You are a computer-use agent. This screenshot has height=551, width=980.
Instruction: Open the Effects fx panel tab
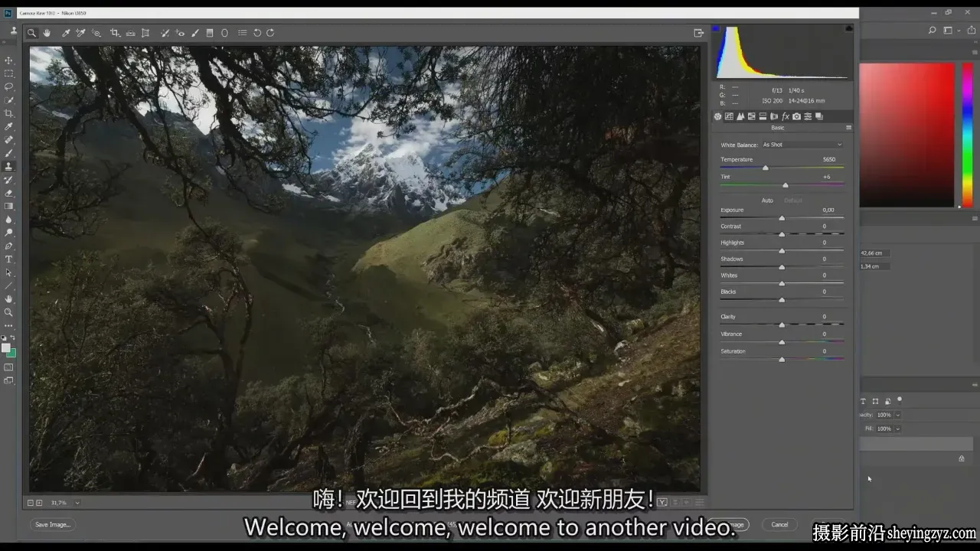(x=786, y=116)
